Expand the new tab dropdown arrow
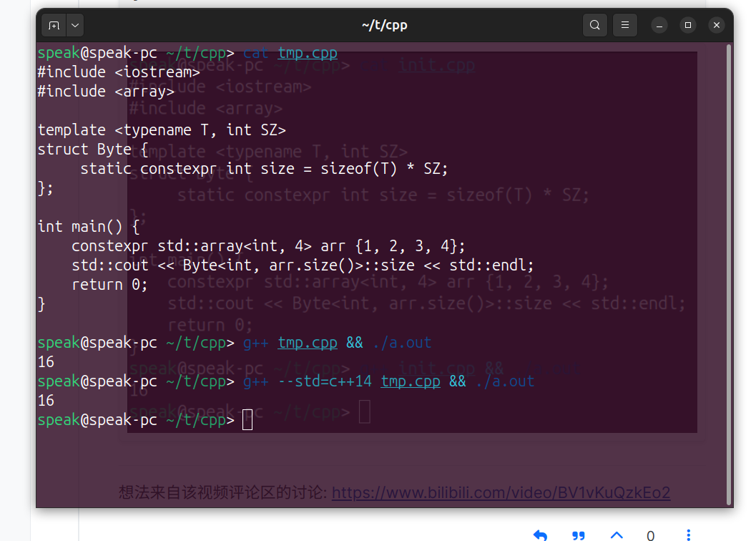Screen dimensions: 756x541 click(75, 26)
